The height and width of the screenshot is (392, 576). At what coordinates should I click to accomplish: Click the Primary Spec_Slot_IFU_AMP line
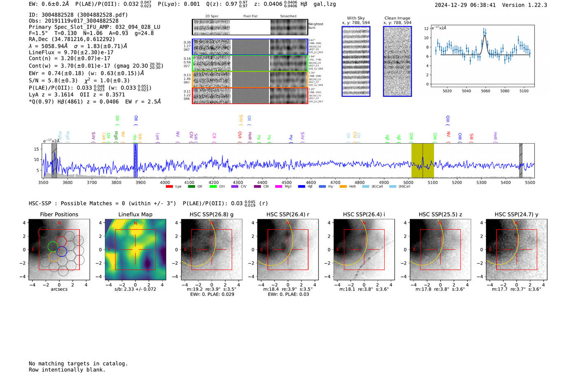coord(95,27)
